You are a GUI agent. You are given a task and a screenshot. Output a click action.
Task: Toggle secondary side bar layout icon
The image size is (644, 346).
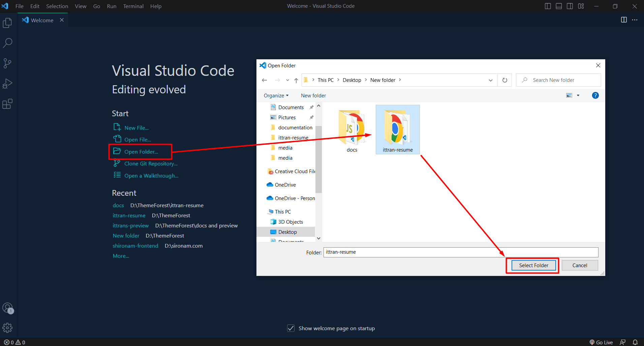[570, 6]
